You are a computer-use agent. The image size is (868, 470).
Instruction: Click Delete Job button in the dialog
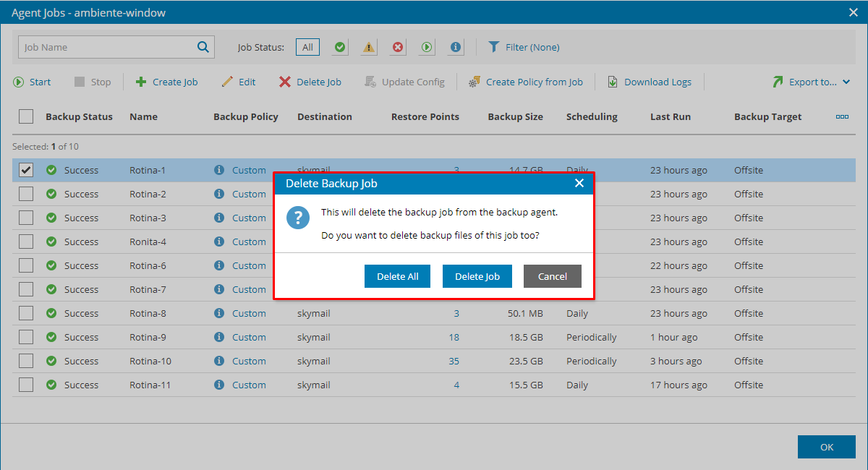tap(477, 276)
